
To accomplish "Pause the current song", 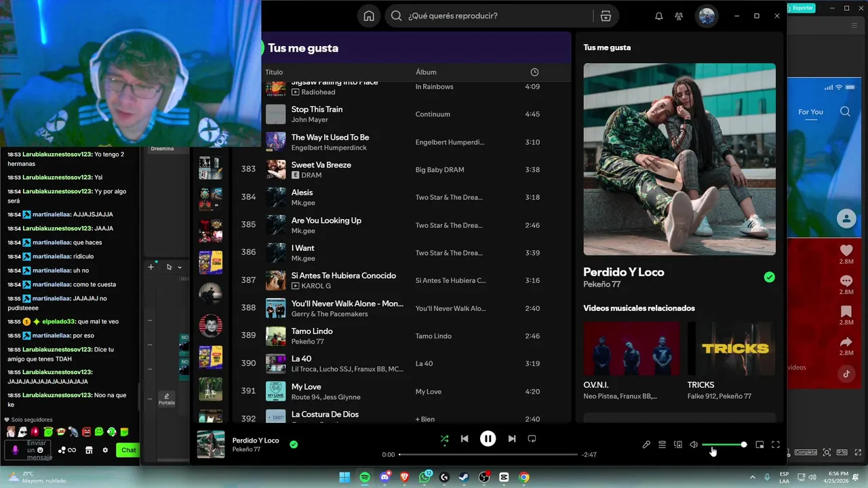I will pyautogui.click(x=488, y=439).
